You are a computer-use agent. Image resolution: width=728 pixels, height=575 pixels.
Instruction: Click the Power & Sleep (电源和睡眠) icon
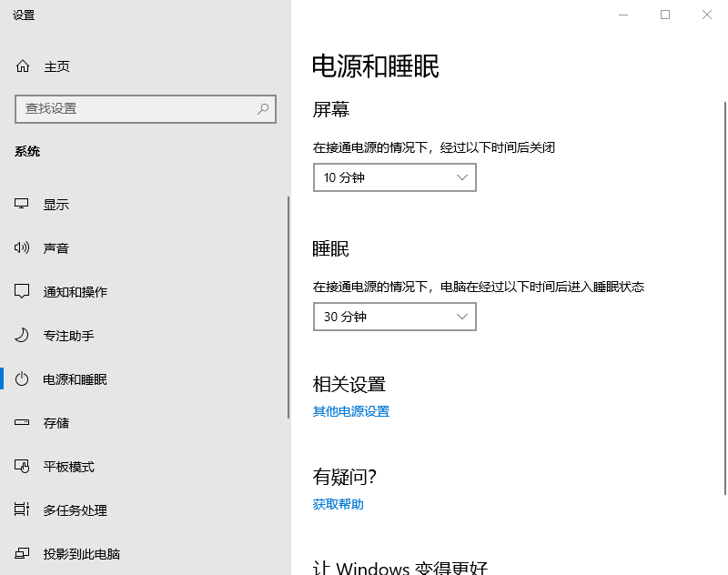tap(23, 379)
